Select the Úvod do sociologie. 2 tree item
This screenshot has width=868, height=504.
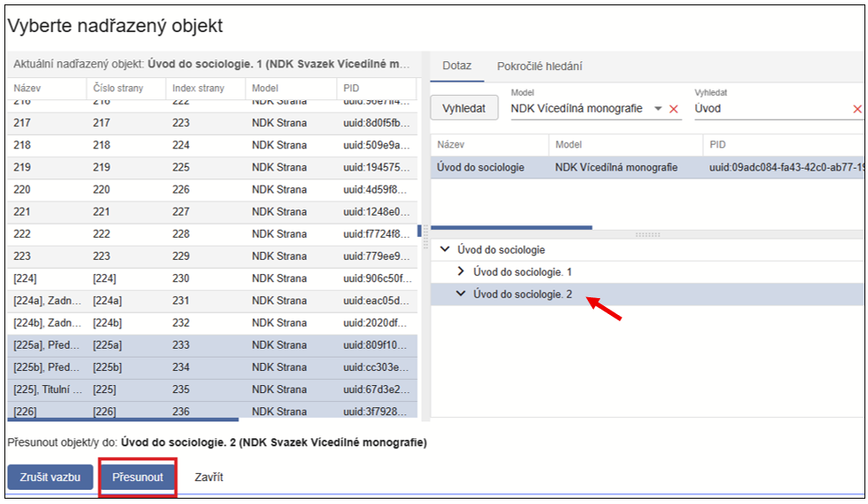[x=523, y=295]
